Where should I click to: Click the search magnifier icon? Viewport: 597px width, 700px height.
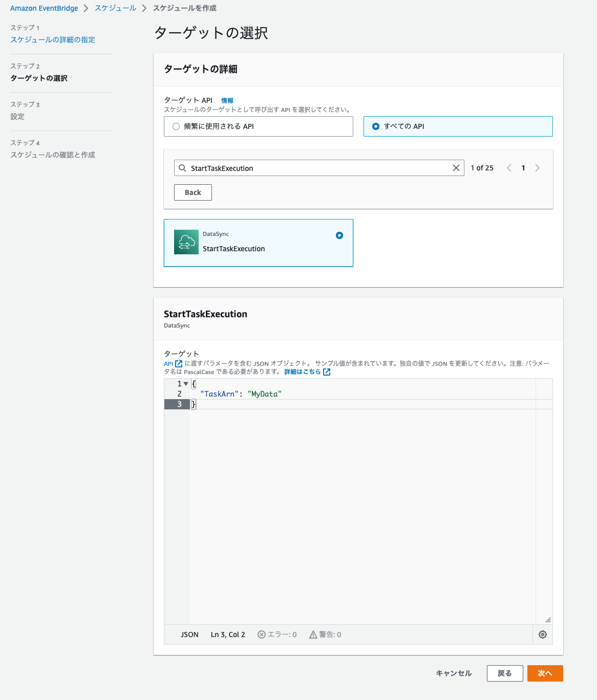point(183,168)
